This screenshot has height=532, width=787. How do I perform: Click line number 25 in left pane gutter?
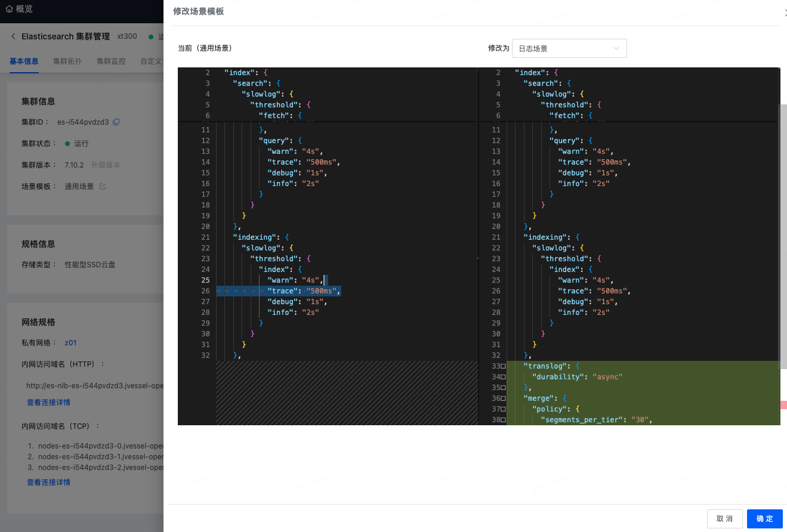pyautogui.click(x=205, y=280)
